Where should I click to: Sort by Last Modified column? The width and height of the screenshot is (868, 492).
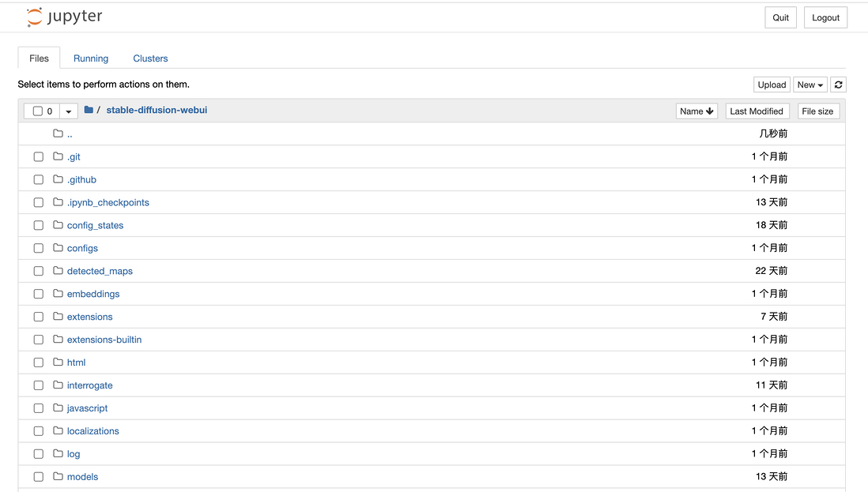(757, 111)
